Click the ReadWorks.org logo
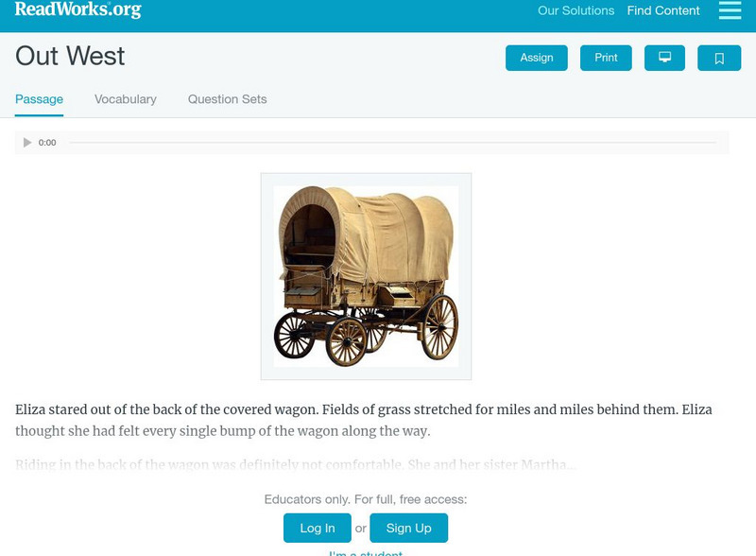 click(x=78, y=10)
